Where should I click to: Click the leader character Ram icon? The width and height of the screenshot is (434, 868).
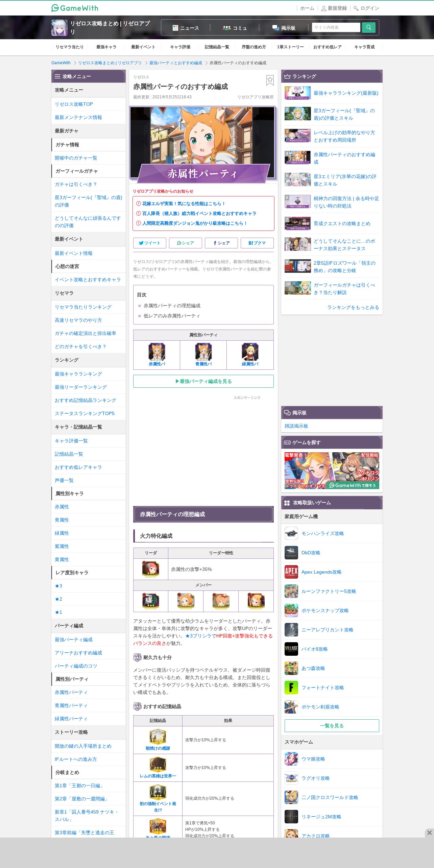coord(150,569)
